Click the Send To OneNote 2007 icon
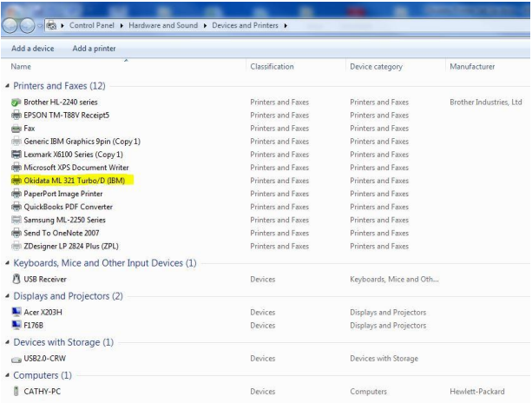Screen dimensions: 532x403 tap(16, 234)
